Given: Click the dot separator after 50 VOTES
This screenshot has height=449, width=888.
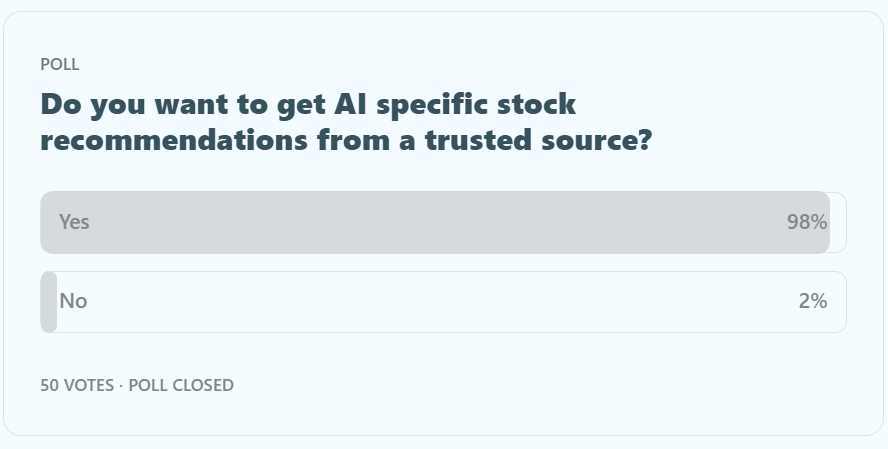Looking at the screenshot, I should (x=121, y=385).
